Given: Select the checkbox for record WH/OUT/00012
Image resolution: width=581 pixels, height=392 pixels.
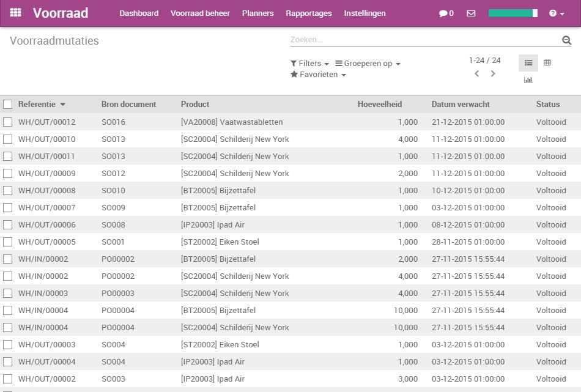Looking at the screenshot, I should point(8,122).
